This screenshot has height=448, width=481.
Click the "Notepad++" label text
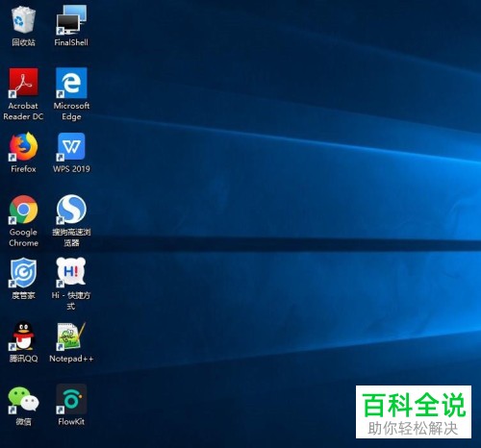(71, 359)
